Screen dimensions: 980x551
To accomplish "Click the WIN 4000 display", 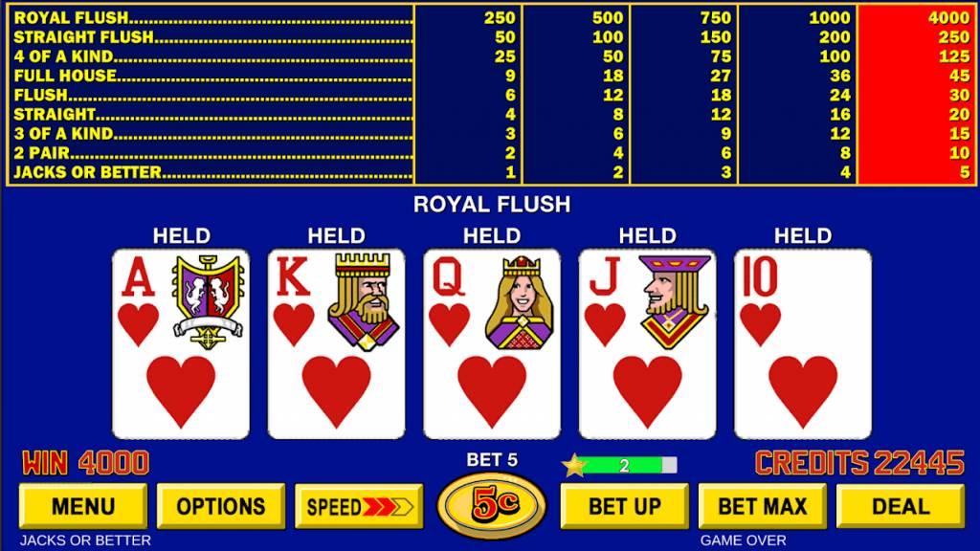I will (x=85, y=463).
